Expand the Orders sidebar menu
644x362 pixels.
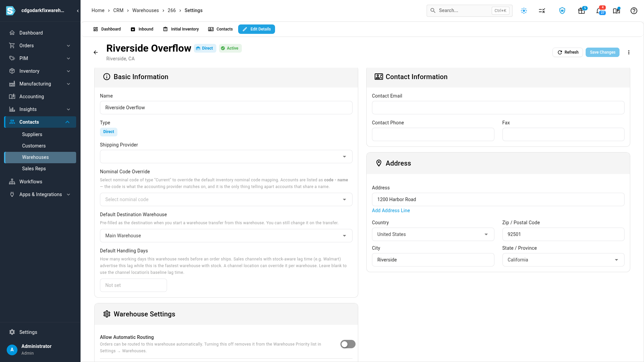click(68, 46)
